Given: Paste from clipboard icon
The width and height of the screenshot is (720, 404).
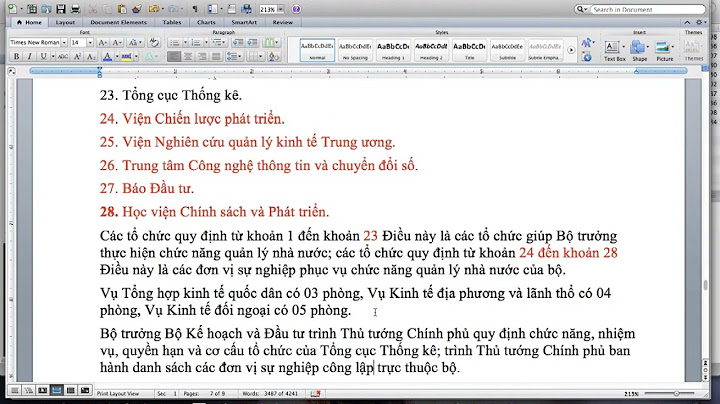Looking at the screenshot, I should [122, 9].
